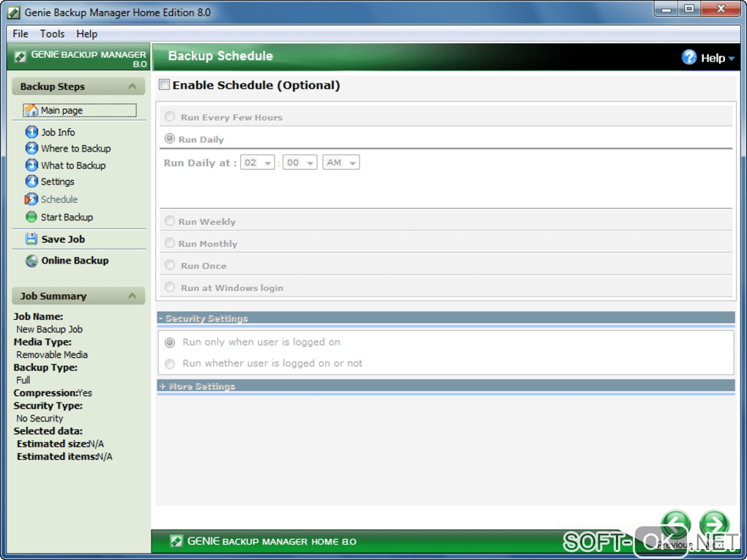The width and height of the screenshot is (747, 560).
Task: Click the green Next arrow icon
Action: 714,524
